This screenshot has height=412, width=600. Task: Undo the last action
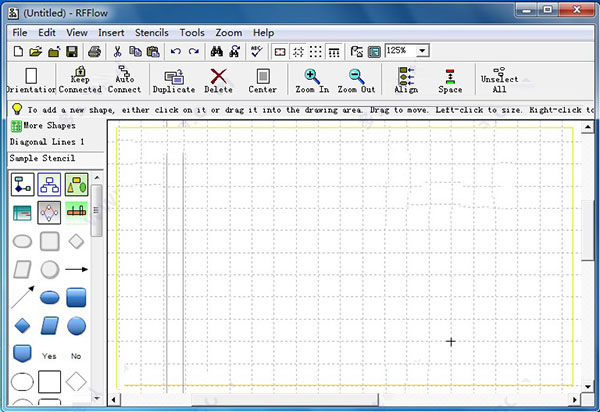[x=176, y=51]
